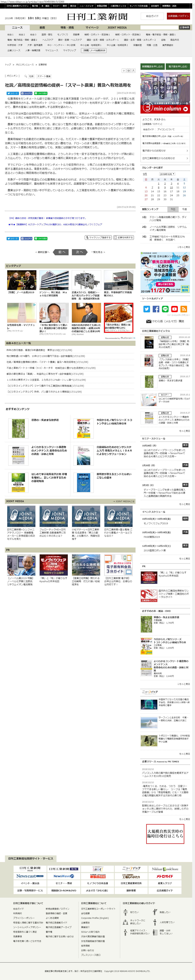Screen dimensions: 195x980
Task: Open the LINE social media icon
Action: coord(165,309)
